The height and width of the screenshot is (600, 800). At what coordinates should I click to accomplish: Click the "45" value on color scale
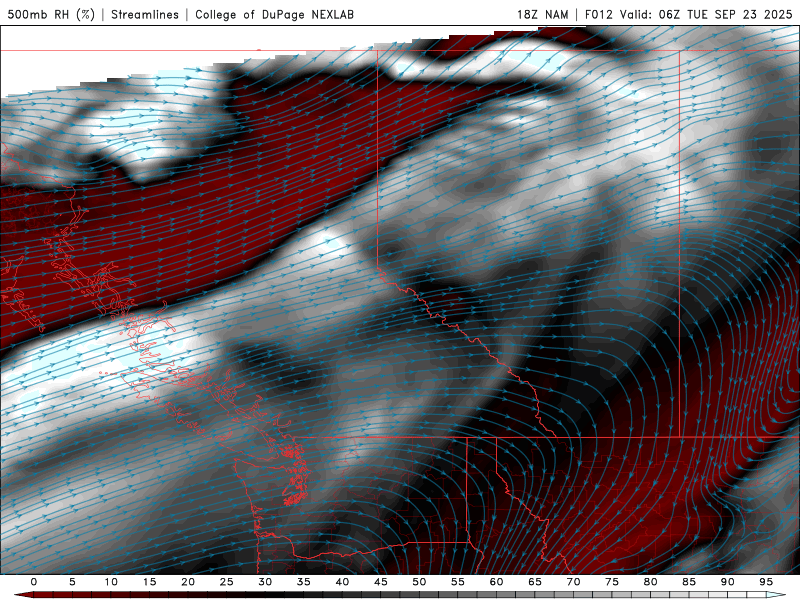(x=381, y=582)
